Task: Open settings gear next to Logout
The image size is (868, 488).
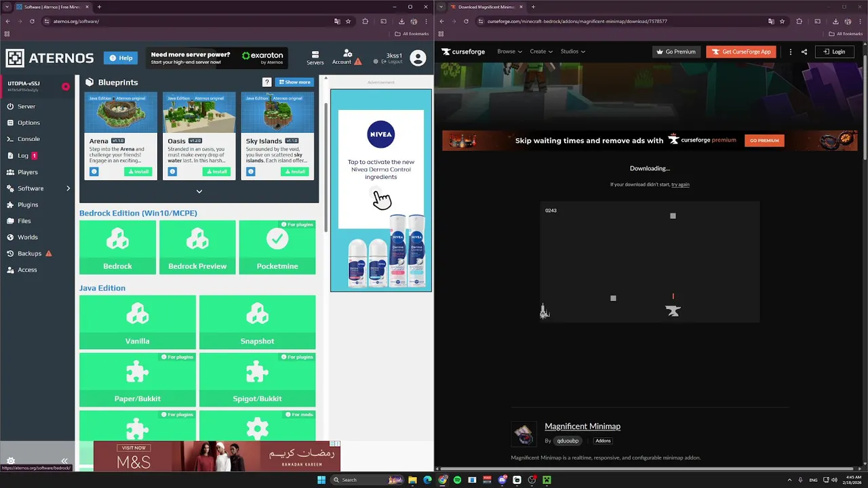Action: pyautogui.click(x=376, y=62)
